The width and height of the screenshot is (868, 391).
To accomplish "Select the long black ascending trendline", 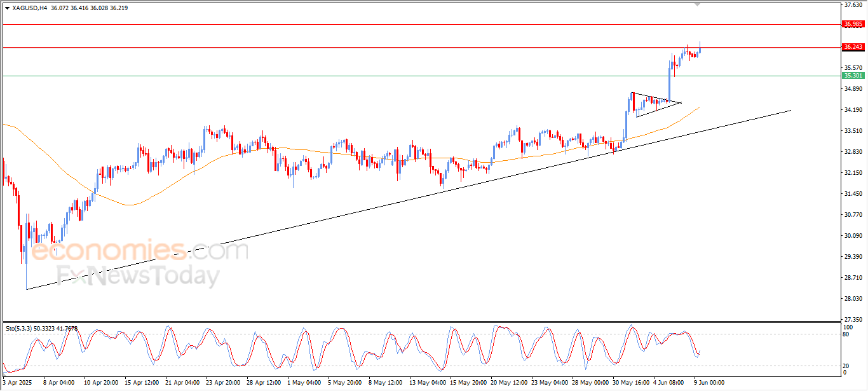I will pos(408,200).
